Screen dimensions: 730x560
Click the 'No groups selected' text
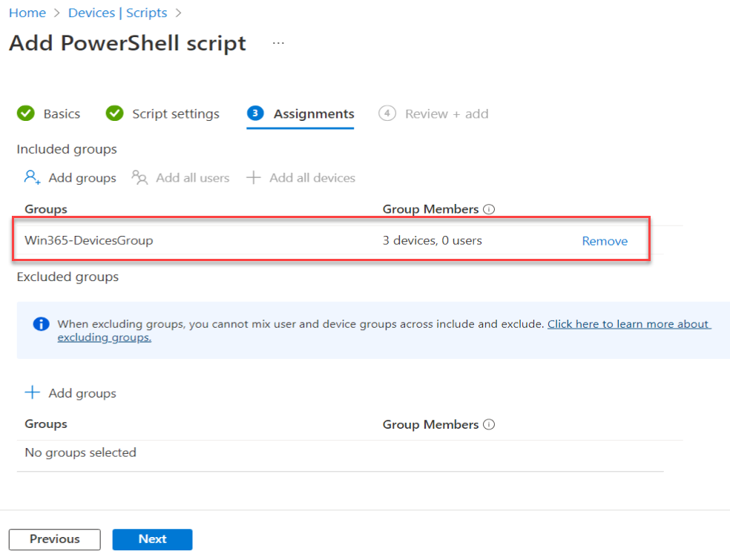coord(81,452)
